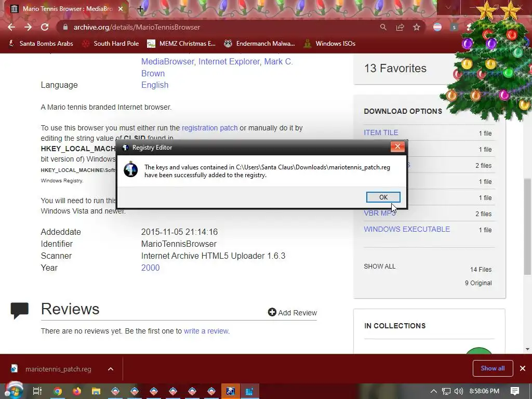Viewport: 532px width, 399px height.
Task: Open the Endermanch Malwa... bookmark
Action: [260, 44]
